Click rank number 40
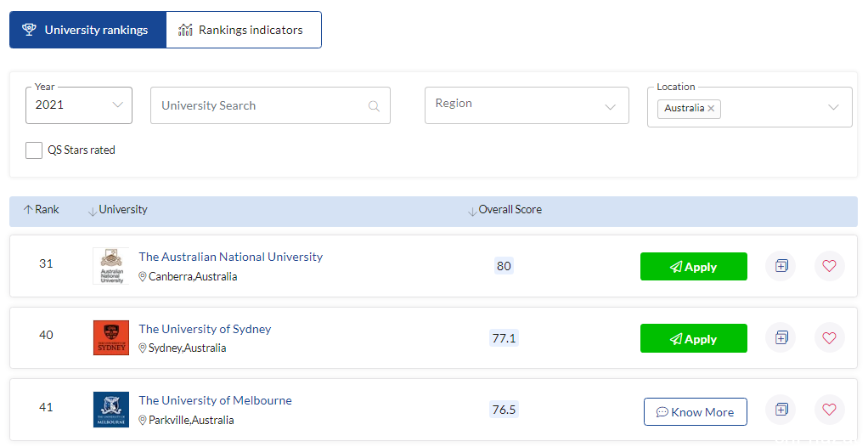The height and width of the screenshot is (447, 868). [46, 335]
